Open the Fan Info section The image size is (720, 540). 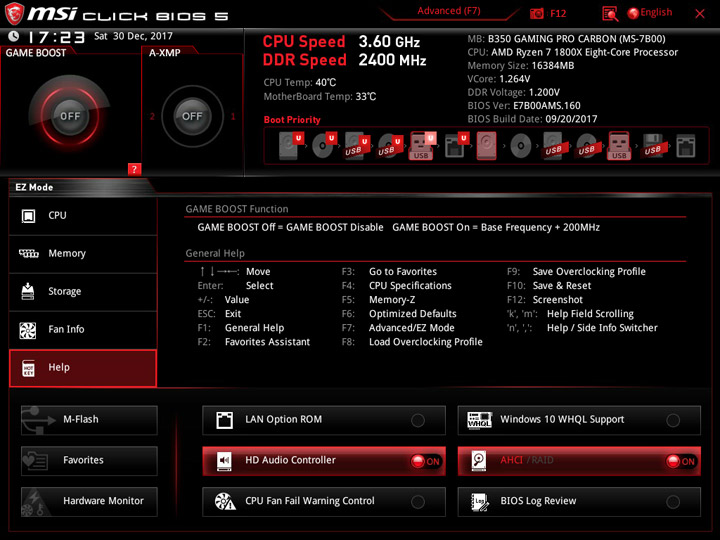click(x=83, y=329)
